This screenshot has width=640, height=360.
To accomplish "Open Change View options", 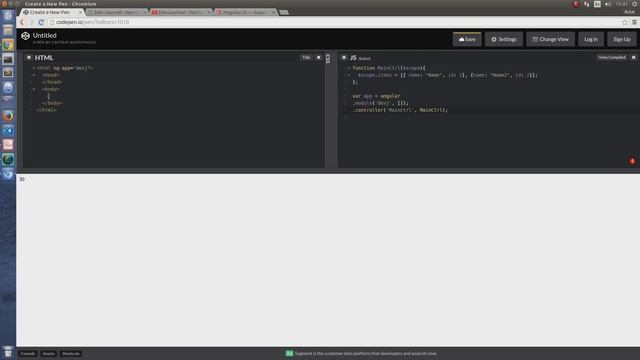I will point(550,39).
